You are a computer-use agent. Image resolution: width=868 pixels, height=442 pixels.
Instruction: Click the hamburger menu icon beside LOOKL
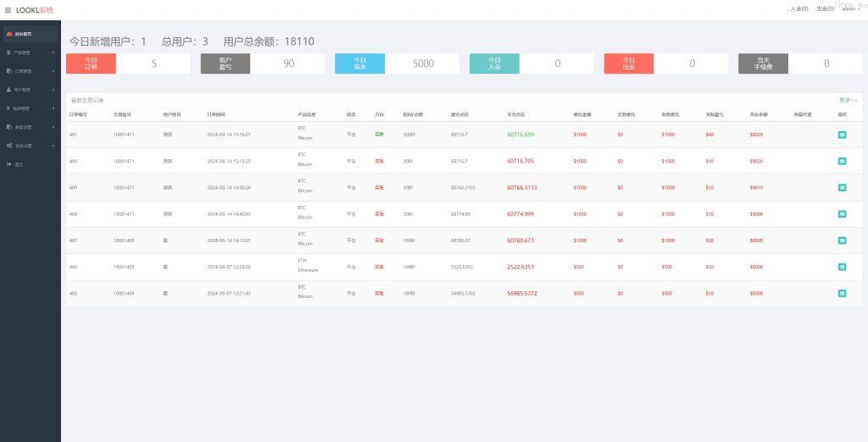8,10
